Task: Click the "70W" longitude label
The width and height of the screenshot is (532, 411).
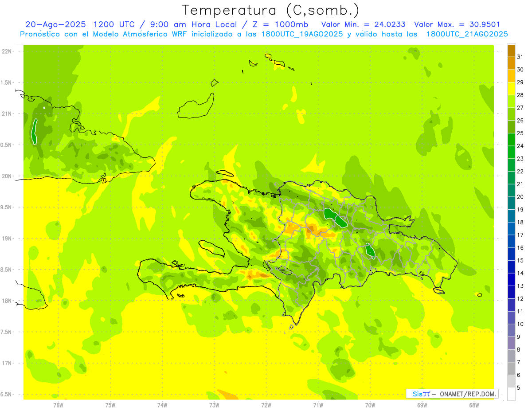Action: coord(370,405)
